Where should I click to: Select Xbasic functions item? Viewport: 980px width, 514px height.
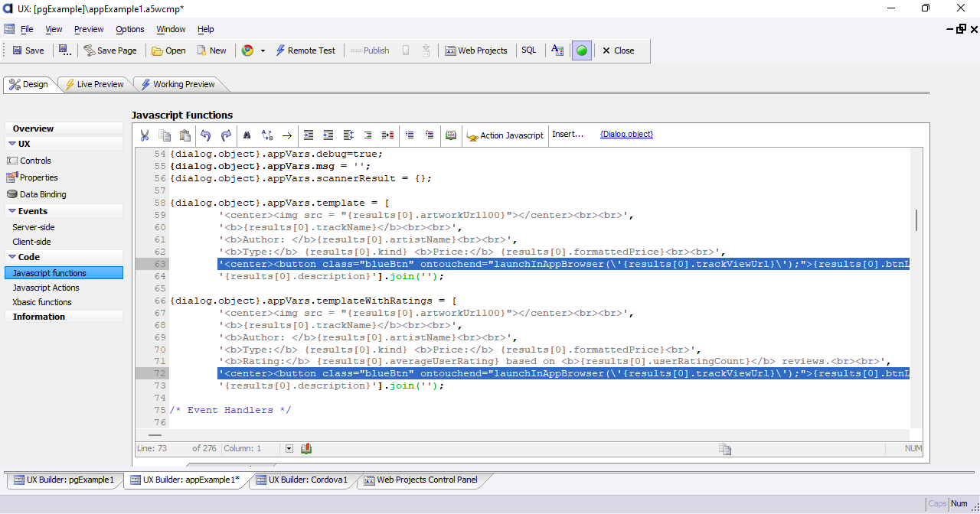(x=42, y=302)
